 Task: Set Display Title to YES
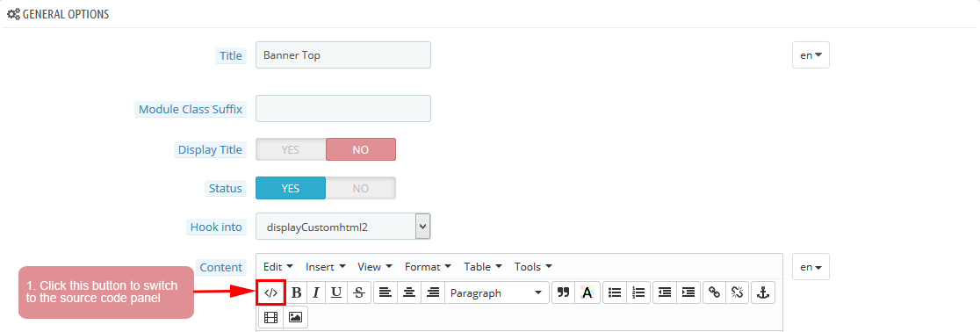click(291, 149)
